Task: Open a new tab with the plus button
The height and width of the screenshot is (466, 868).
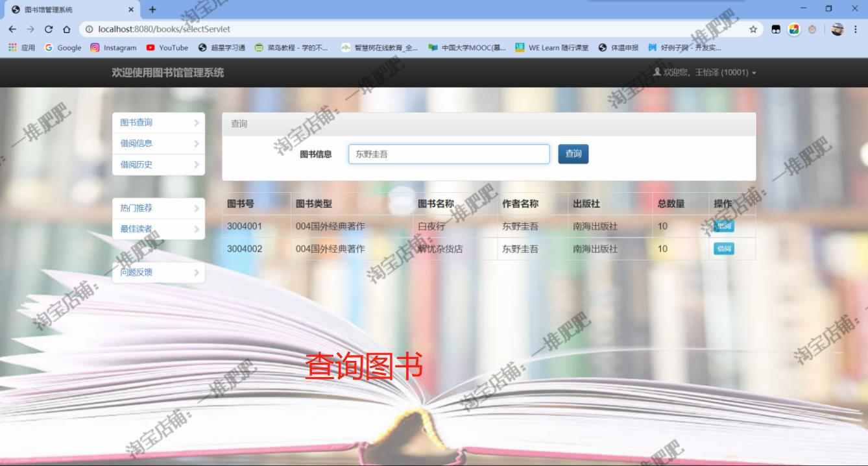Action: click(152, 10)
